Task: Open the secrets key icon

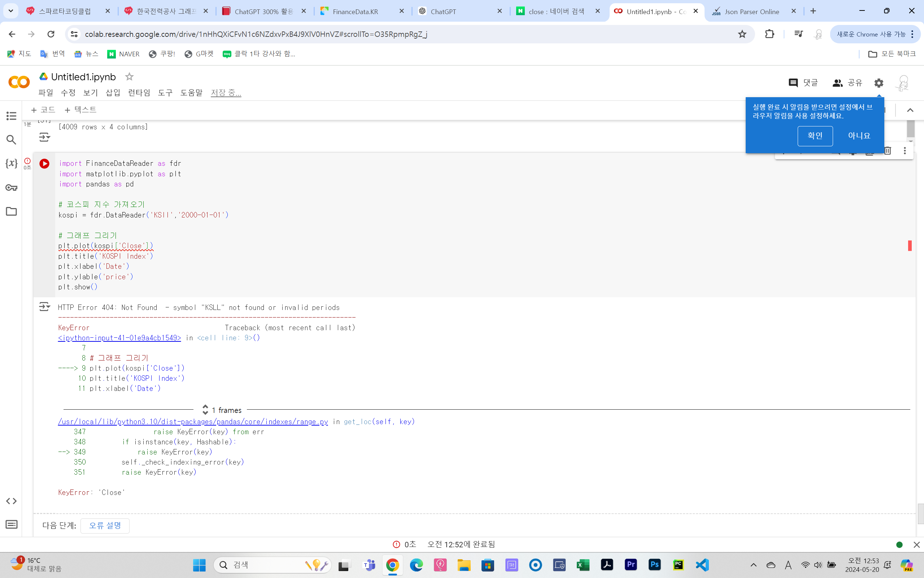Action: (12, 187)
